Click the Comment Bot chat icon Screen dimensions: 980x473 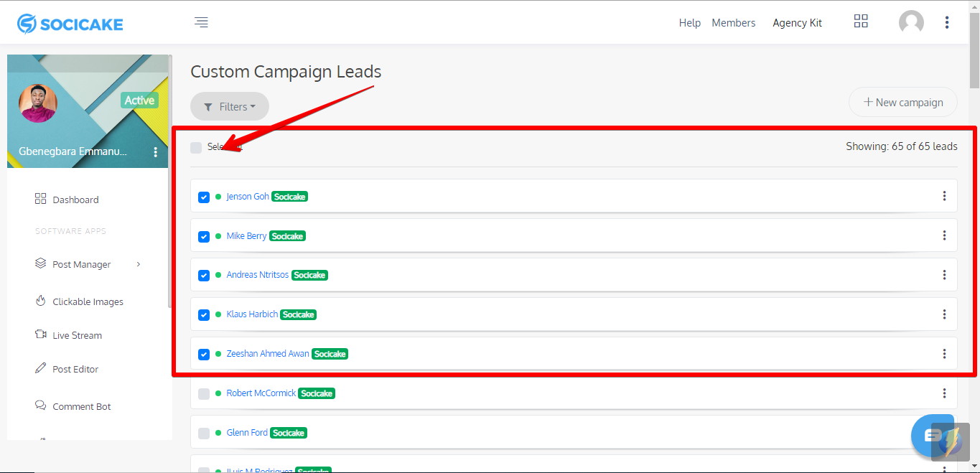pos(40,406)
